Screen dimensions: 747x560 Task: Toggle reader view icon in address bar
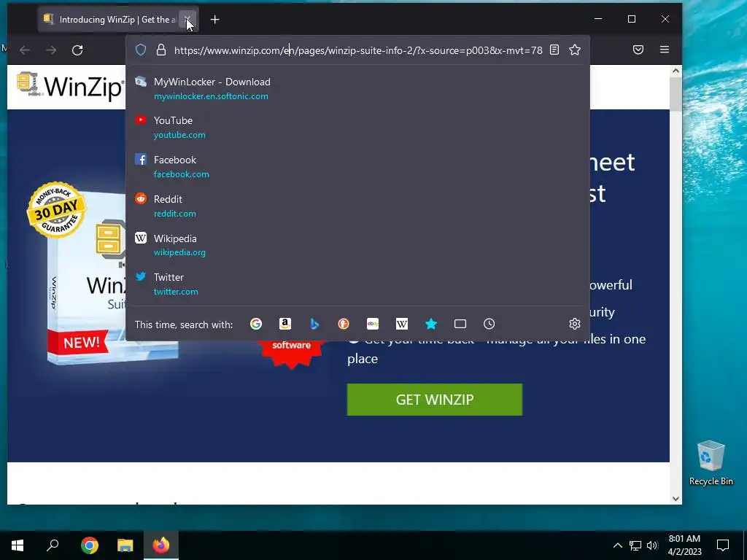pos(554,50)
